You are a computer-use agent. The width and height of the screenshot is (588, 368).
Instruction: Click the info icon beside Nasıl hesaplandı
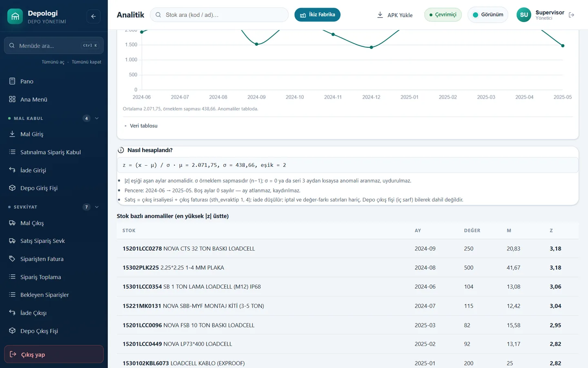pos(121,150)
